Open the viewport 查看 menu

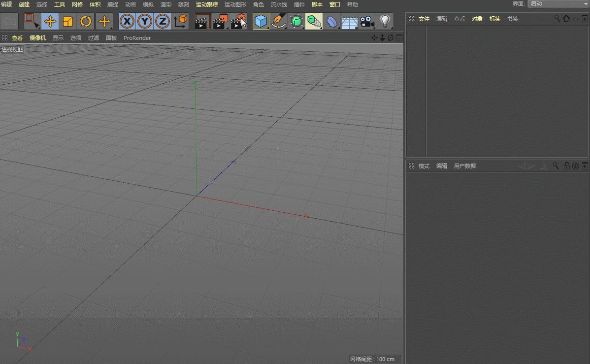(x=17, y=37)
